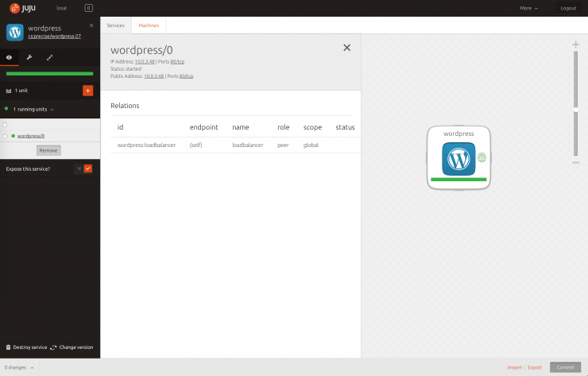Click Destroy service
588x376 pixels.
point(27,347)
